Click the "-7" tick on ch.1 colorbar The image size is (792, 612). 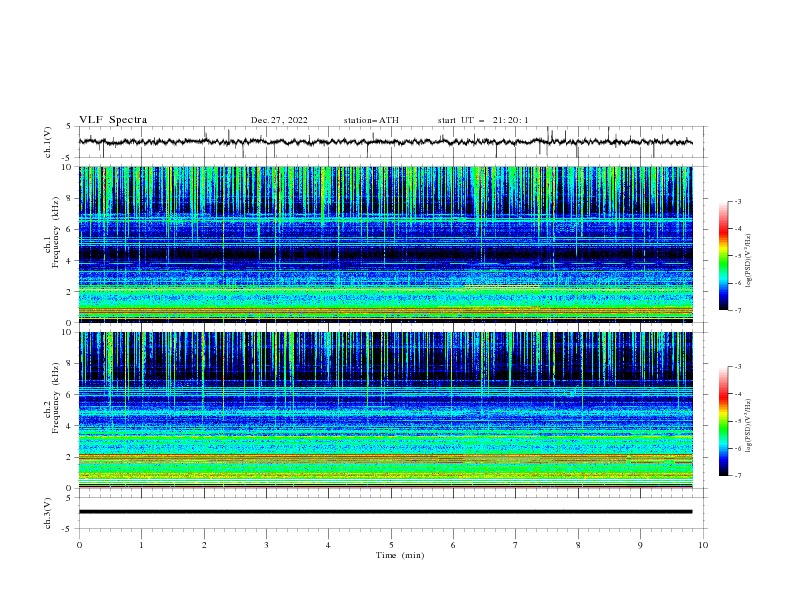(x=738, y=310)
